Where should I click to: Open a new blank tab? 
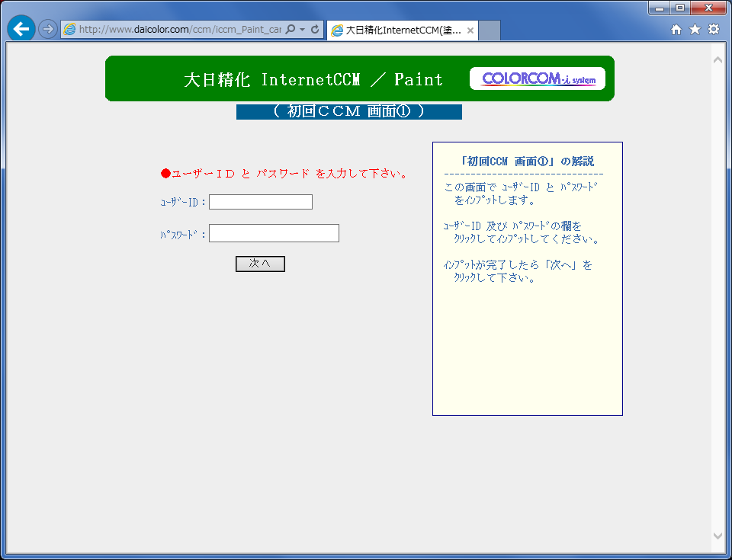coord(490,30)
